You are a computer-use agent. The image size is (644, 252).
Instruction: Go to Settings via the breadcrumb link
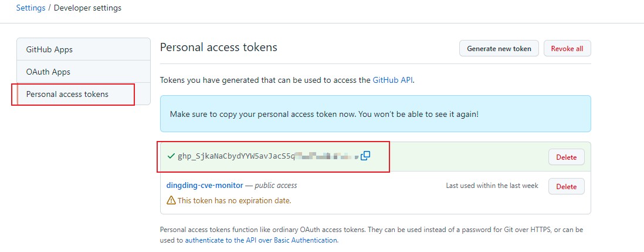[x=31, y=8]
